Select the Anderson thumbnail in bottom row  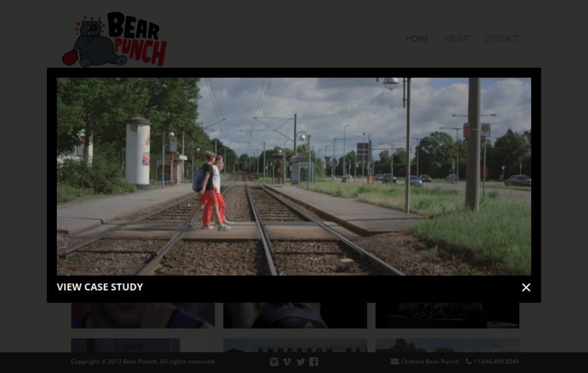pyautogui.click(x=295, y=345)
